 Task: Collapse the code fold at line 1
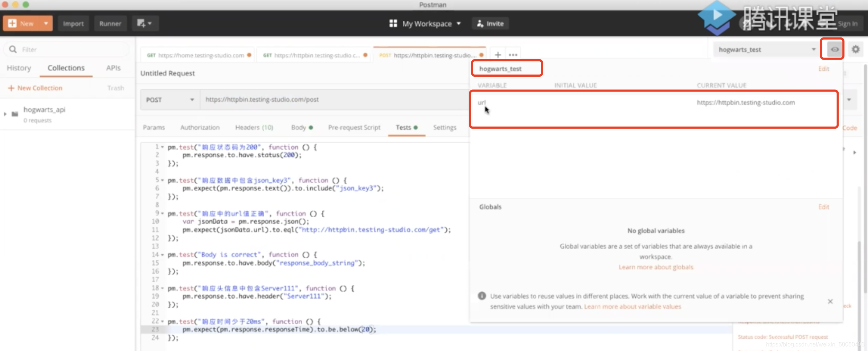tap(163, 147)
